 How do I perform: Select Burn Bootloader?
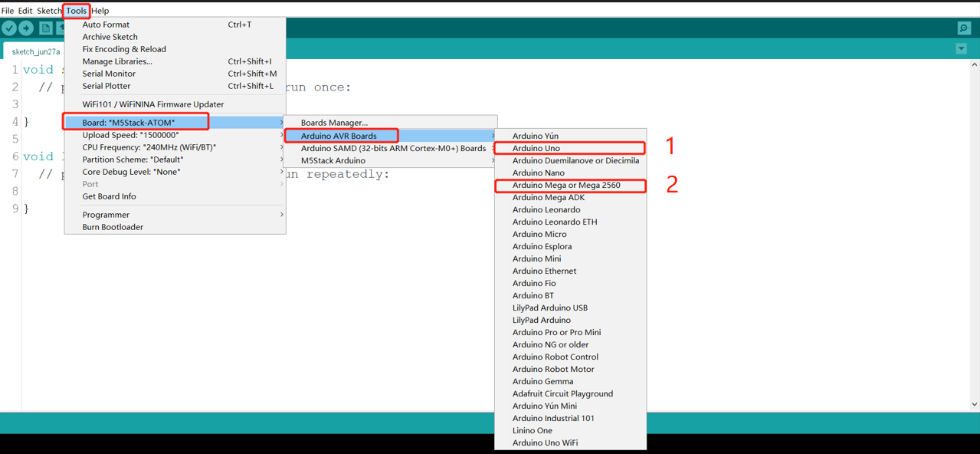click(x=113, y=227)
